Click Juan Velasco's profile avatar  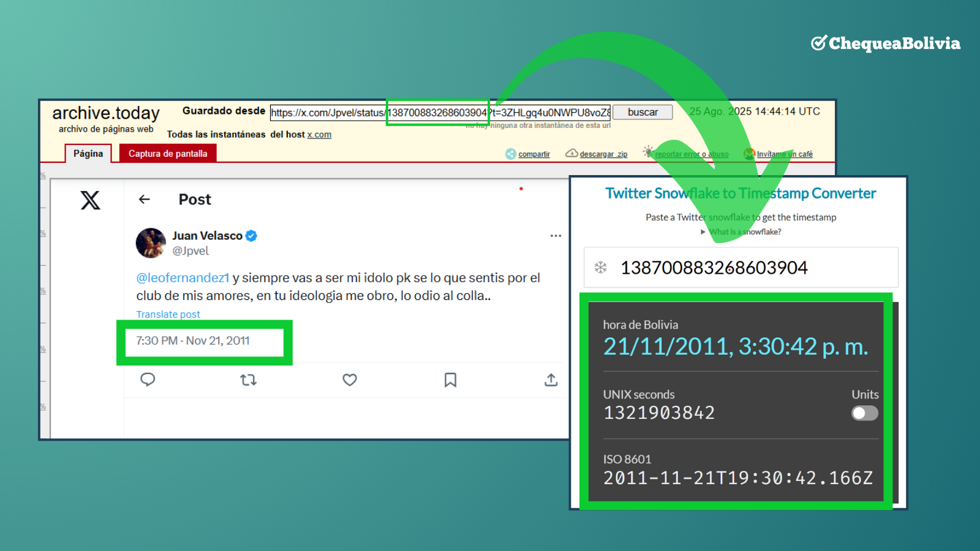click(x=151, y=243)
